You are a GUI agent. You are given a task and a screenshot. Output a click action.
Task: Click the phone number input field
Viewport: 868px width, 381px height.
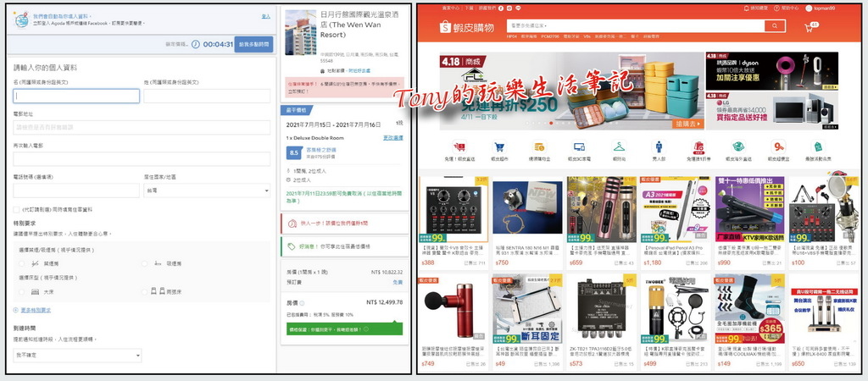(76, 190)
